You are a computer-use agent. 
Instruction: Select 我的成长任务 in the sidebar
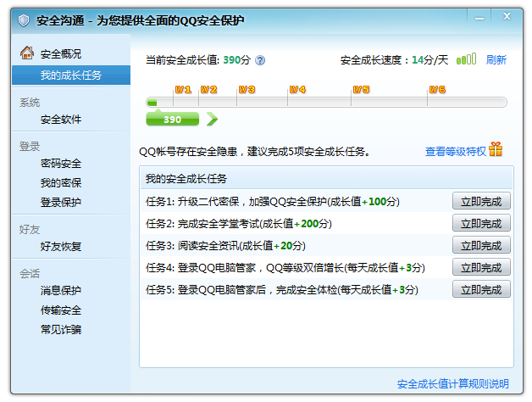71,75
